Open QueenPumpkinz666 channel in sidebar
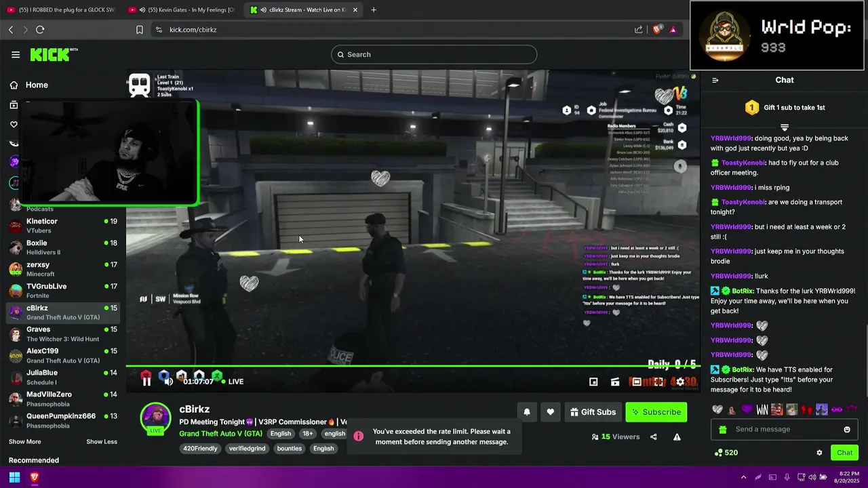 pyautogui.click(x=63, y=420)
